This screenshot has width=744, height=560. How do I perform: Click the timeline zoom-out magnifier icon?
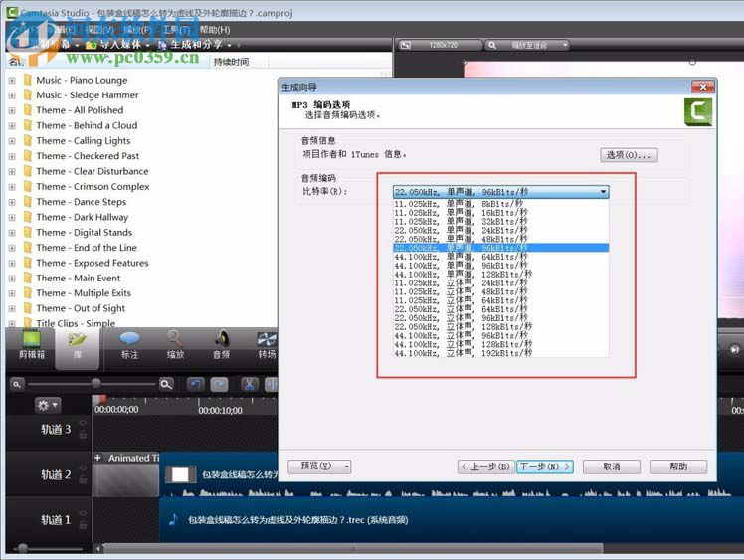pos(17,384)
